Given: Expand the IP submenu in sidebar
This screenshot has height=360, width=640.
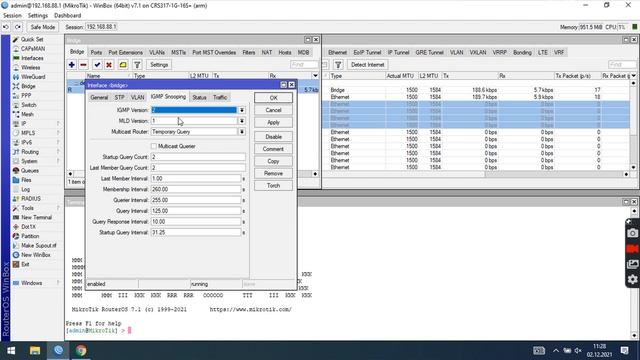Looking at the screenshot, I should pyautogui.click(x=58, y=124).
